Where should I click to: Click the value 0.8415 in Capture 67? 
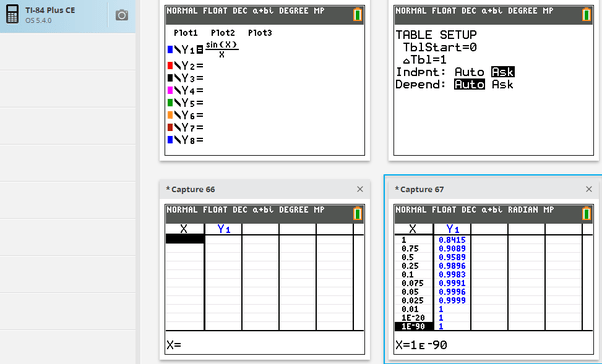point(452,240)
